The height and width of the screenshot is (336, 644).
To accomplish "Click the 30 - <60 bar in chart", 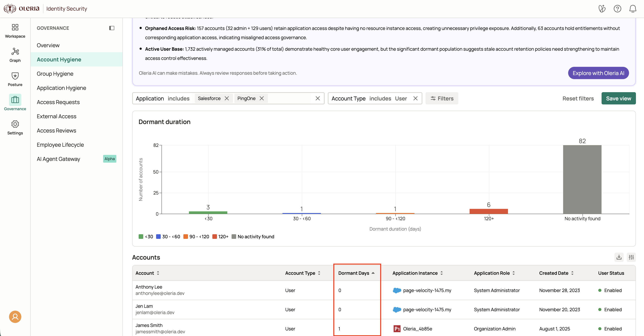I will point(301,214).
